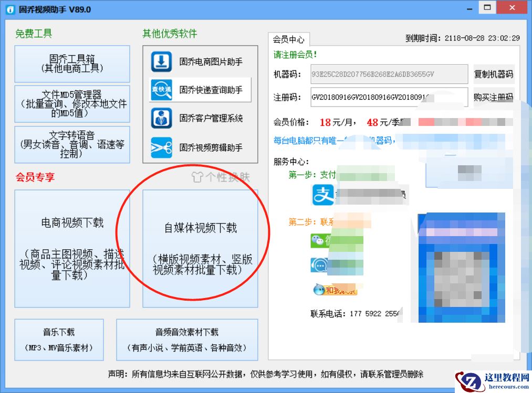Viewport: 532px width, 393px height.
Task: Click the blue chat bubble icon
Action: [x=319, y=265]
